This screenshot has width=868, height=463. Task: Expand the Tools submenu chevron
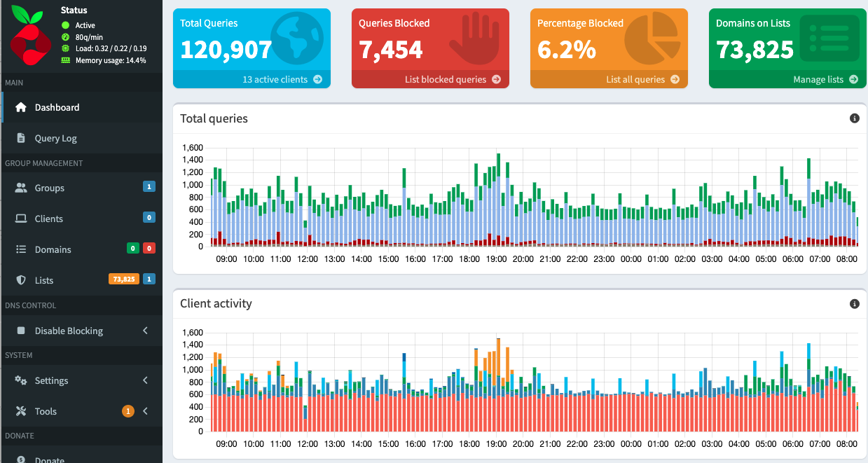pos(145,411)
